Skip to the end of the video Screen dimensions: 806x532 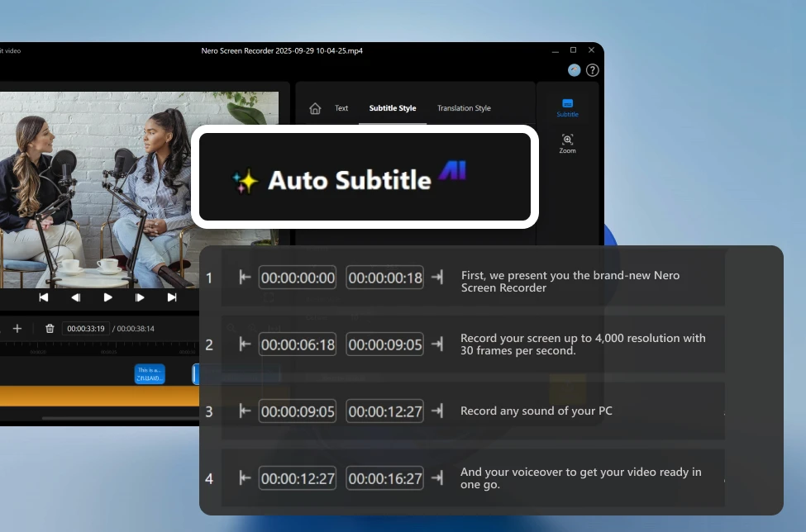point(172,297)
